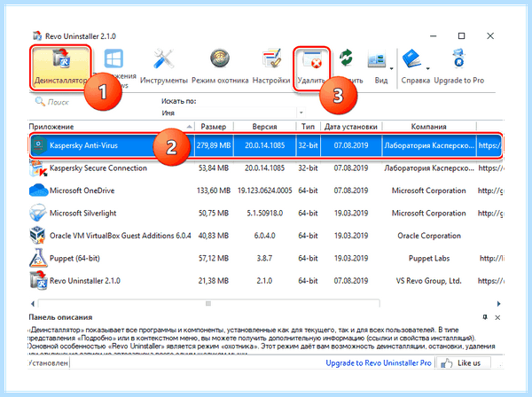Screen dimensions: 532x397
Task: Click the 279,89 MB size cell
Action: pyautogui.click(x=214, y=145)
